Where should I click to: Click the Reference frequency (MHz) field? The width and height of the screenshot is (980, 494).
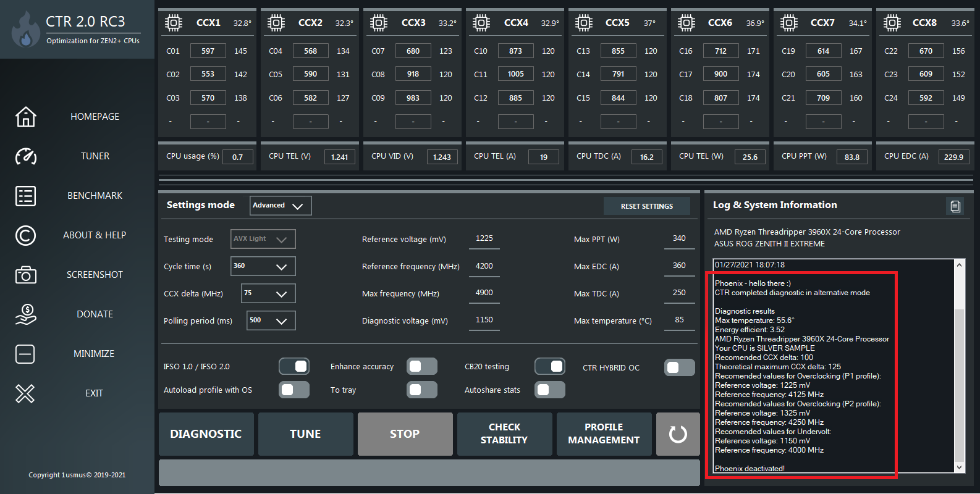484,266
